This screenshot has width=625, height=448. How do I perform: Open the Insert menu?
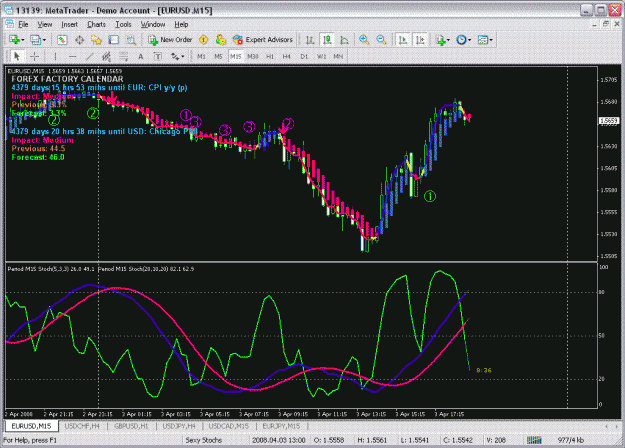pyautogui.click(x=69, y=25)
